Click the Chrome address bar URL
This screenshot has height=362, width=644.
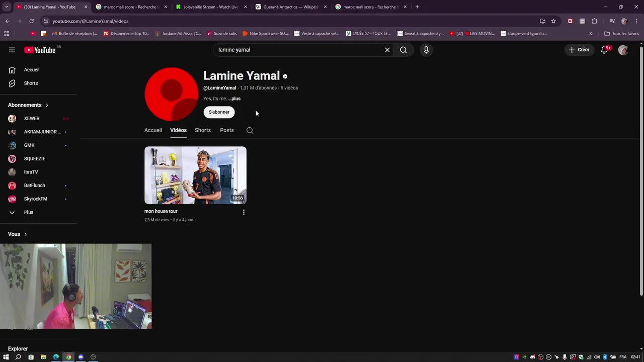[x=91, y=21]
